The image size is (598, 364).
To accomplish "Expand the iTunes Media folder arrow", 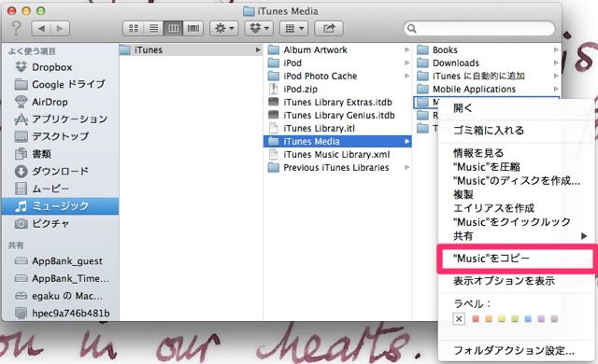I will pyautogui.click(x=407, y=141).
